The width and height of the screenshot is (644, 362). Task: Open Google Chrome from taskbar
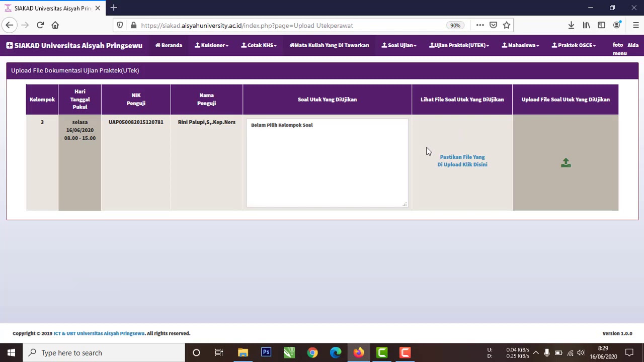pyautogui.click(x=312, y=352)
